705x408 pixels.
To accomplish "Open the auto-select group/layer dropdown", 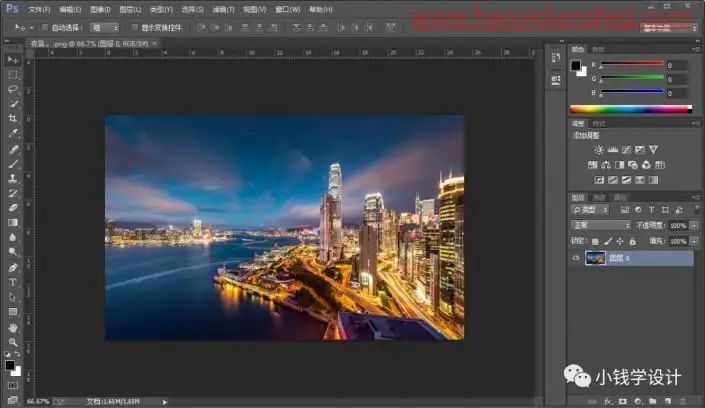I will point(104,27).
